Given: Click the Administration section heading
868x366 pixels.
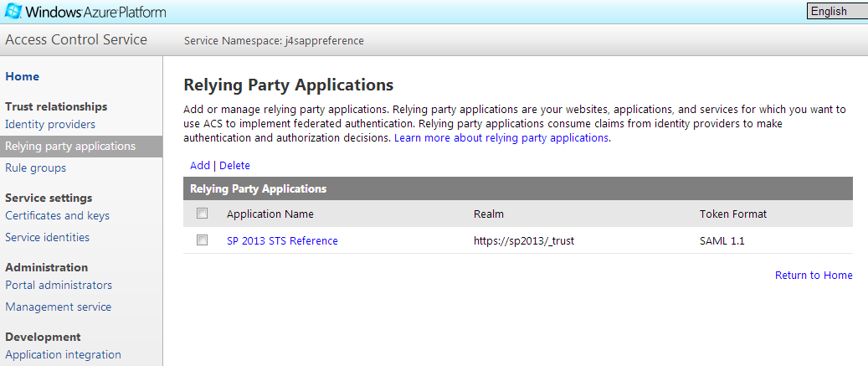Looking at the screenshot, I should click(x=47, y=267).
